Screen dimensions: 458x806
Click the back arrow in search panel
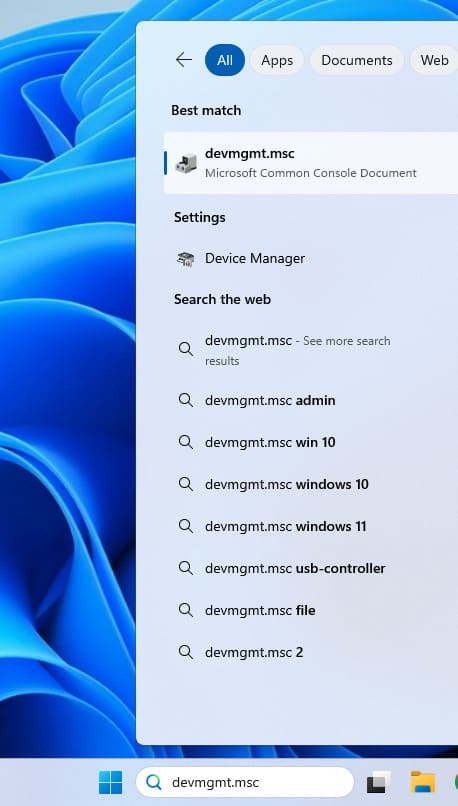(184, 60)
